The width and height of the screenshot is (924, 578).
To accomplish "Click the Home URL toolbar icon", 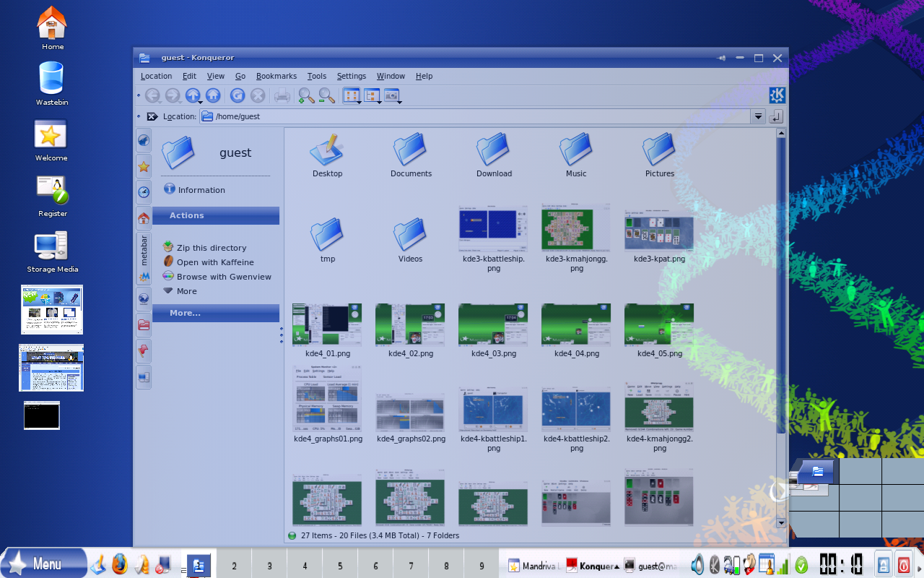I will point(213,95).
